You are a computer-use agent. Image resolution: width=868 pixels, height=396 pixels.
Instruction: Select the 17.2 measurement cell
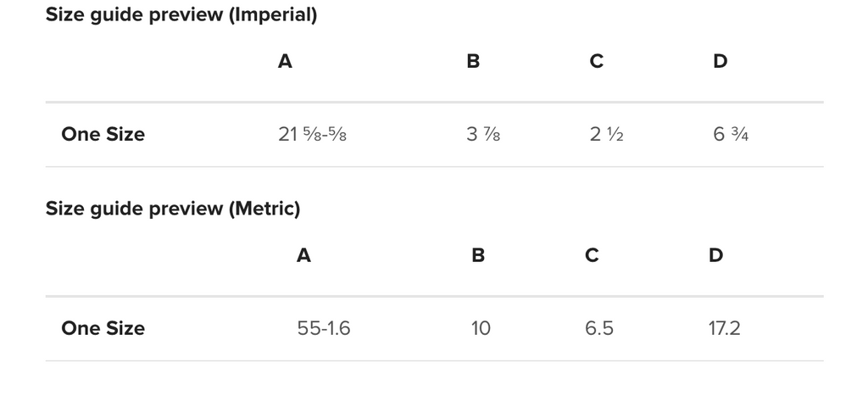point(725,328)
